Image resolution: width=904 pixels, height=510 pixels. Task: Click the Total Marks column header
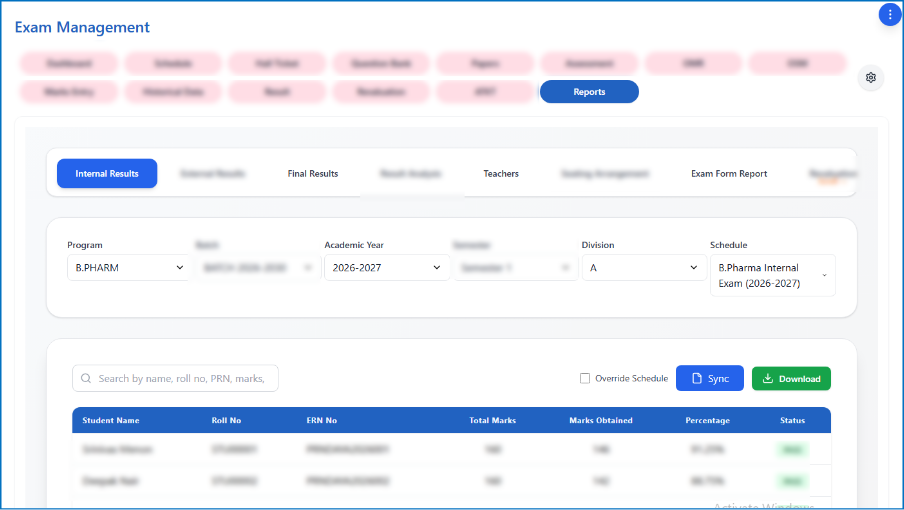[492, 420]
